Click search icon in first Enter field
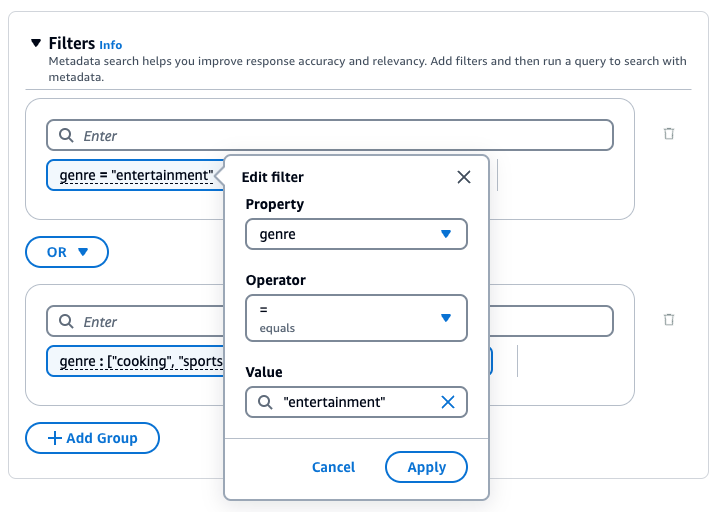The image size is (719, 512). [66, 136]
